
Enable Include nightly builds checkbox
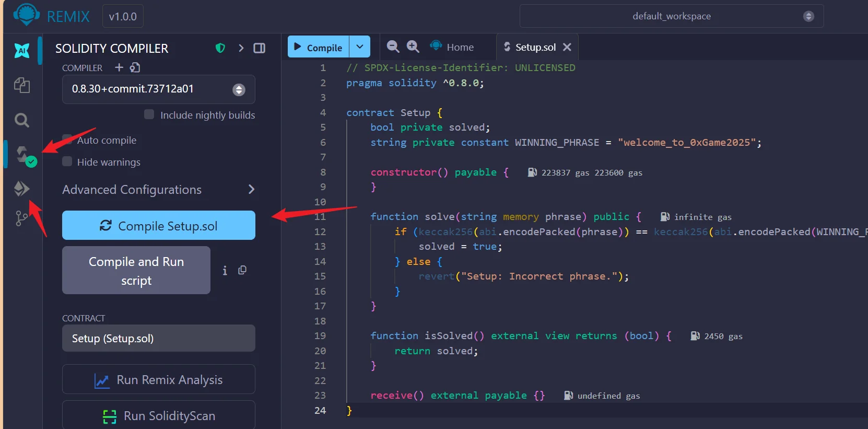point(149,114)
